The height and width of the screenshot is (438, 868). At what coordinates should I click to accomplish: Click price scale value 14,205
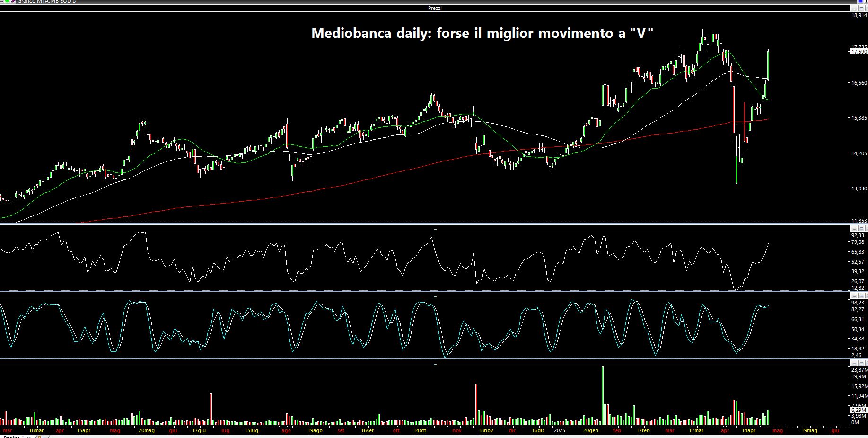click(x=859, y=153)
